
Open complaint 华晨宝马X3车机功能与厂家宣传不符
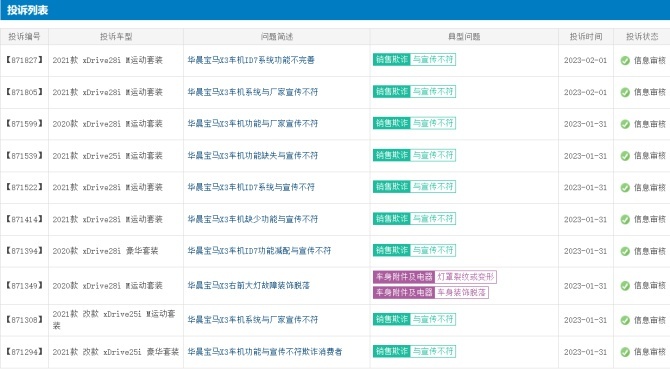coord(253,123)
